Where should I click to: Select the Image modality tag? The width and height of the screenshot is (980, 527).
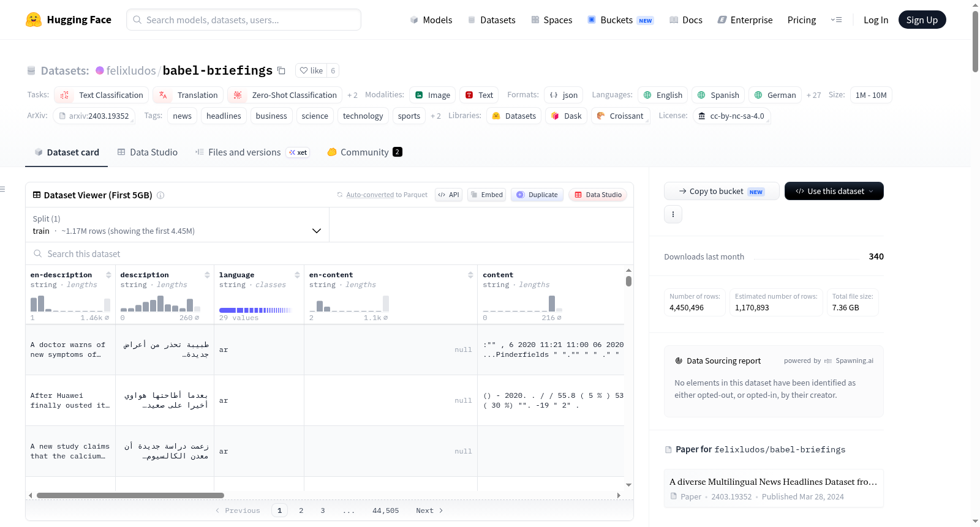pos(432,95)
